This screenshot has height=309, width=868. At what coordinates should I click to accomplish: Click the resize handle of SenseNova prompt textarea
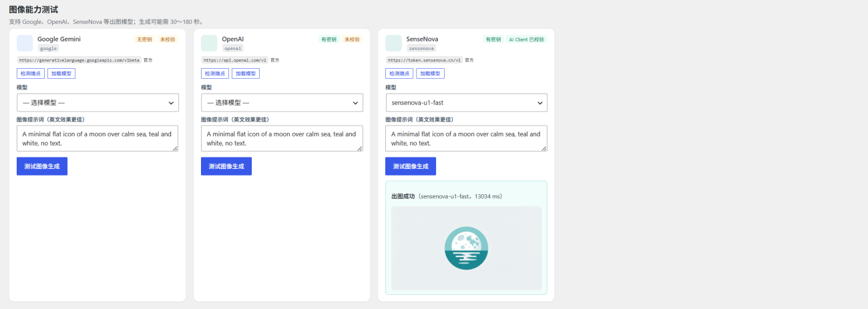(544, 148)
